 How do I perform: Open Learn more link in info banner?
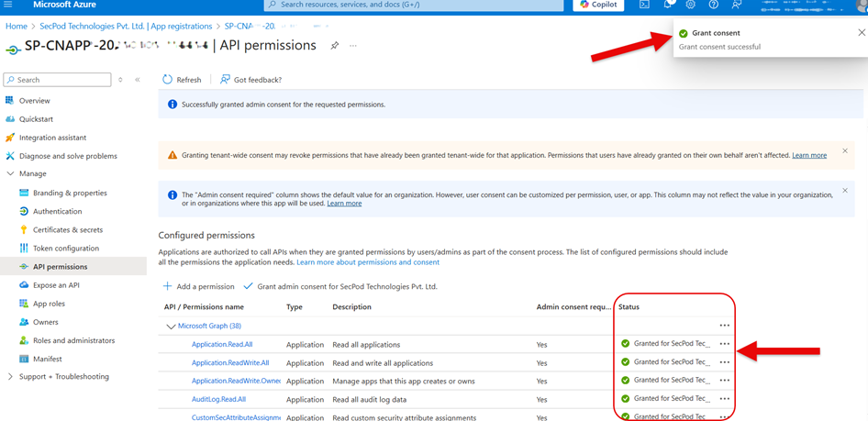click(x=344, y=204)
